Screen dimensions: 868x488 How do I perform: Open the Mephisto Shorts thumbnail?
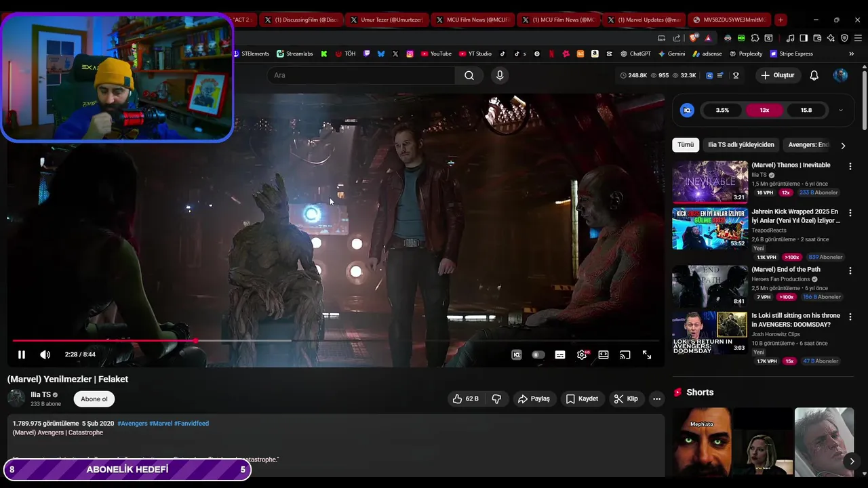(x=702, y=442)
